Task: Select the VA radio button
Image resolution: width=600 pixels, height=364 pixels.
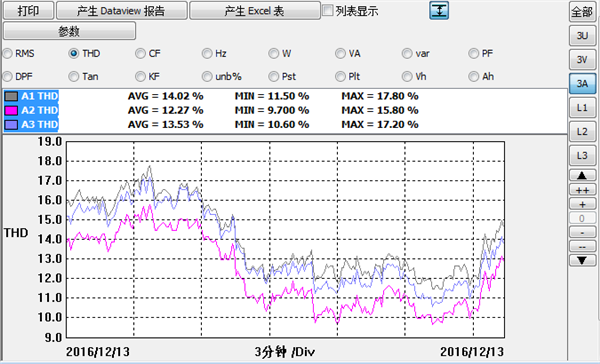Action: pos(340,54)
